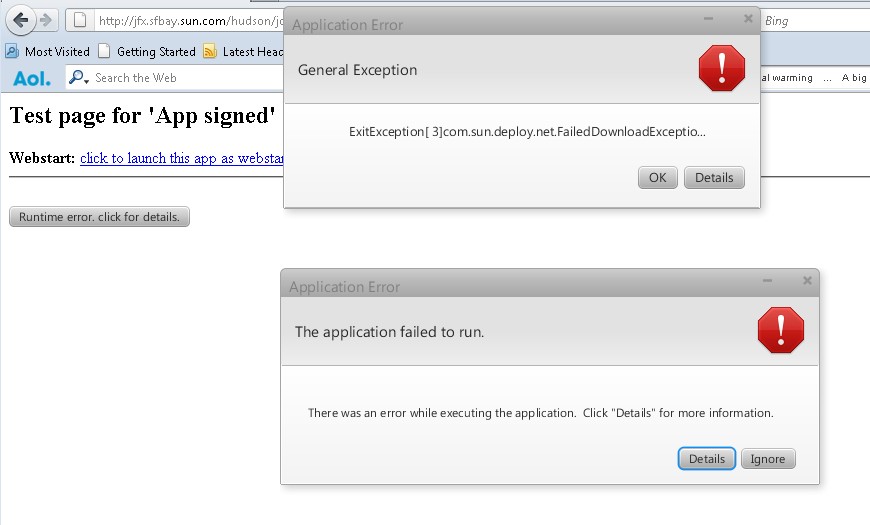Click Details in 'application failed to run' dialog

coord(706,459)
